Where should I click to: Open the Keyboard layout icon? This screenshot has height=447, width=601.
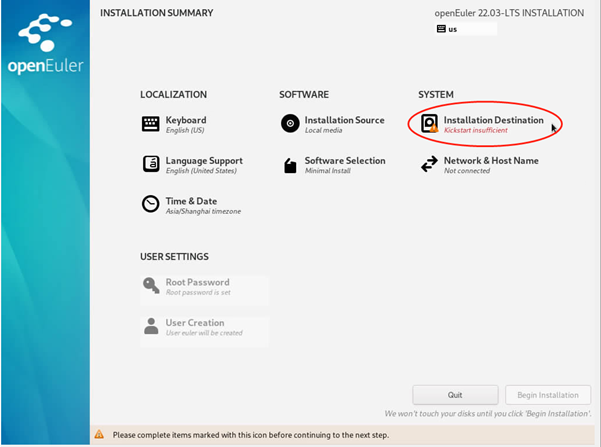coord(150,124)
